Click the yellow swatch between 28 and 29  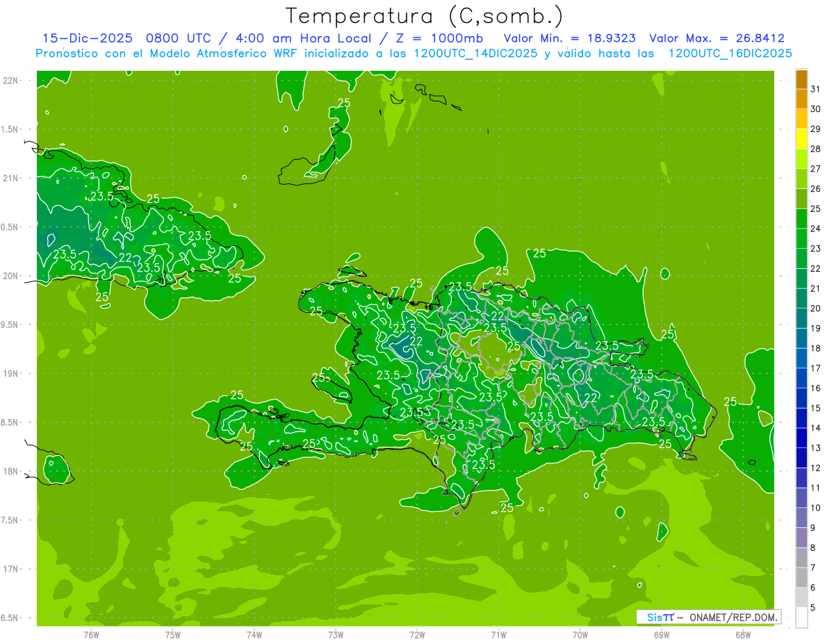[801, 139]
